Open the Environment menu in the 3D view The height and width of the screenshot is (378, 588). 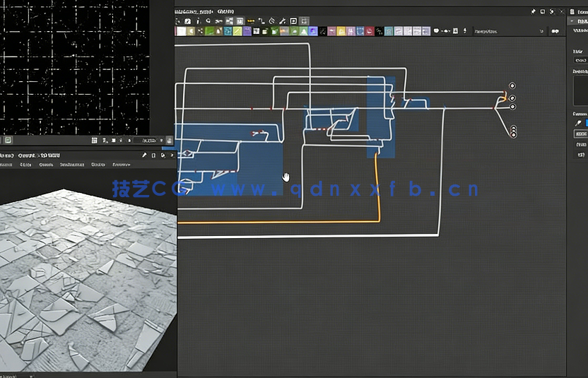tap(72, 164)
